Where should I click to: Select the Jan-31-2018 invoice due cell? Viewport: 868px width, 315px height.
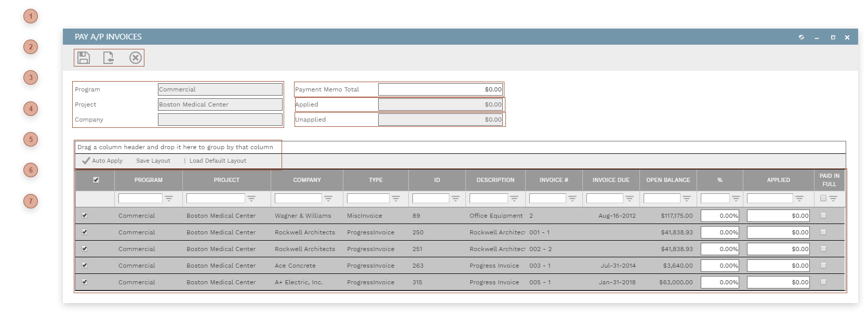617,282
